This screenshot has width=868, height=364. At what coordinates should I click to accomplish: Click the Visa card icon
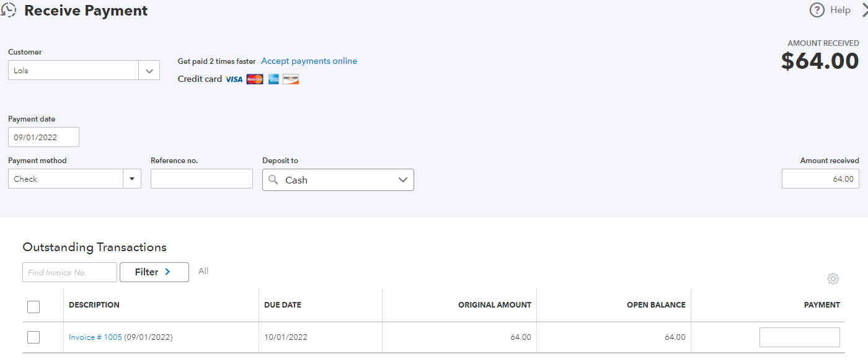point(234,79)
